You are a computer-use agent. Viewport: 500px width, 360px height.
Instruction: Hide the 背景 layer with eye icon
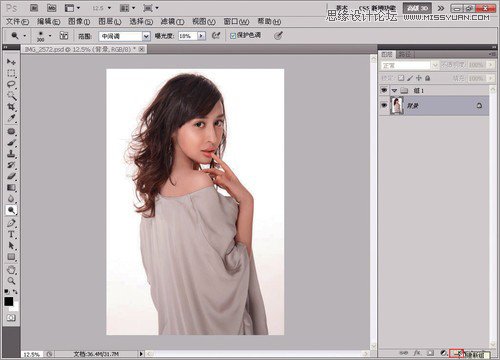[x=384, y=105]
